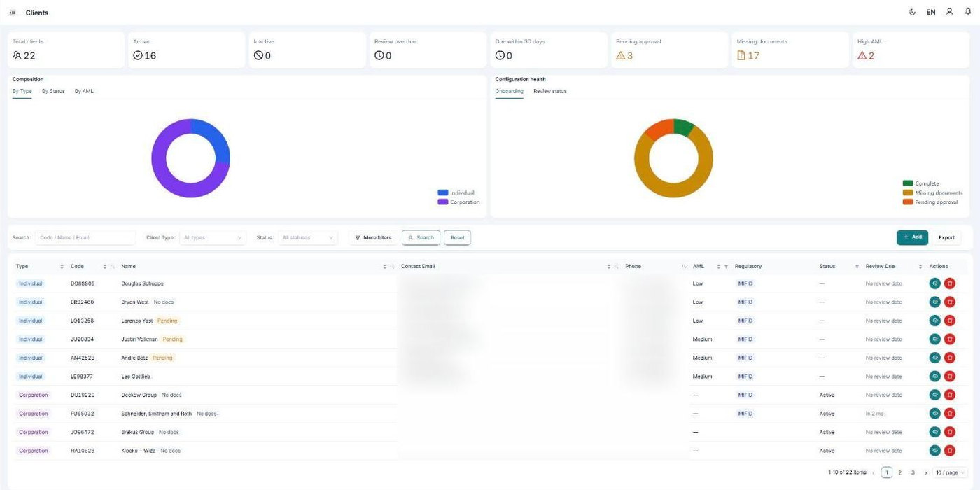Switch to dark mode moon icon
The width and height of the screenshot is (980, 490).
(912, 12)
